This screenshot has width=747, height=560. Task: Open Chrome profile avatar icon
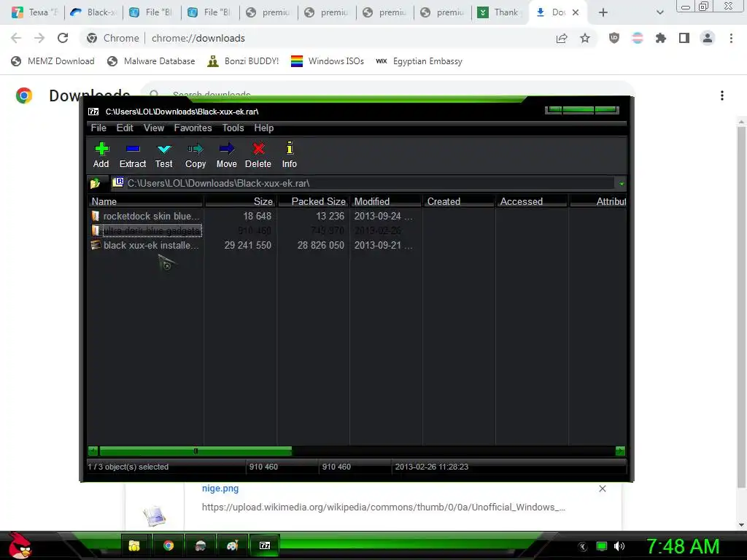point(708,38)
